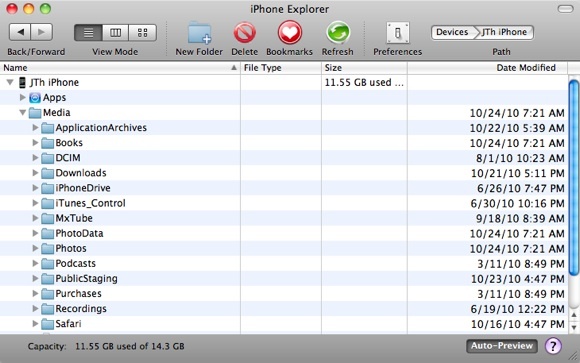
Task: Click the Podcasts folder icon
Action: coord(47,264)
